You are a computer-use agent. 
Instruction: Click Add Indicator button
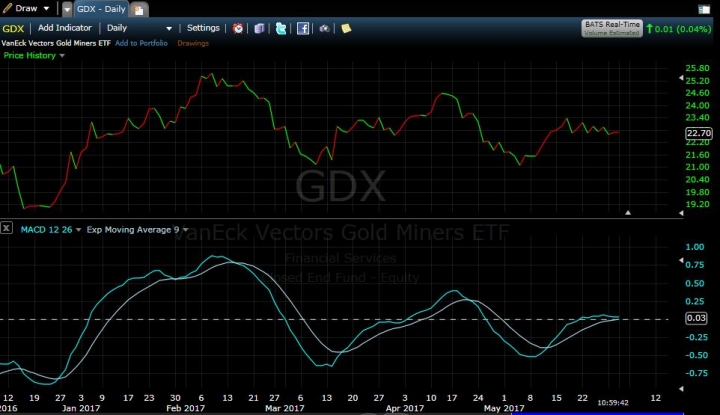(x=65, y=28)
